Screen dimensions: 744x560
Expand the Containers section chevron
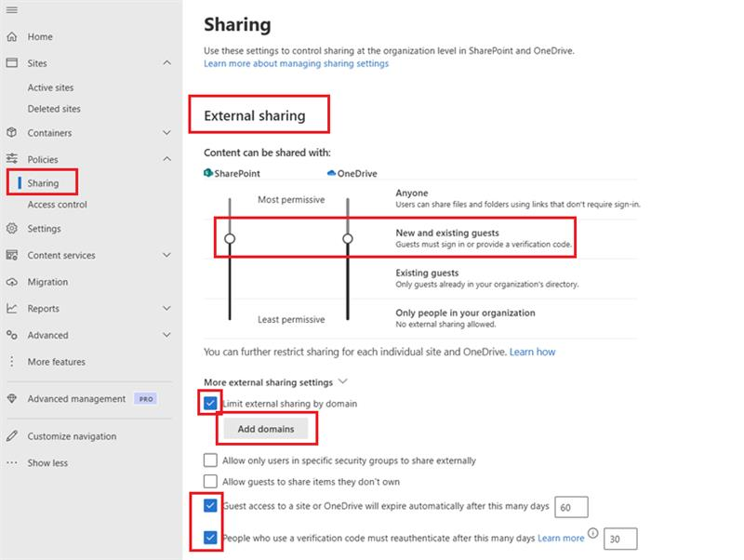pyautogui.click(x=167, y=132)
